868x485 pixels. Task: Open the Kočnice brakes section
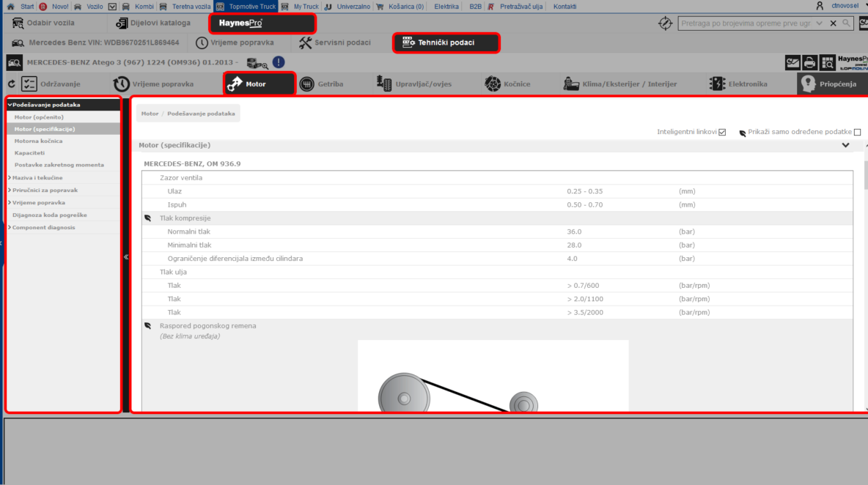(507, 84)
